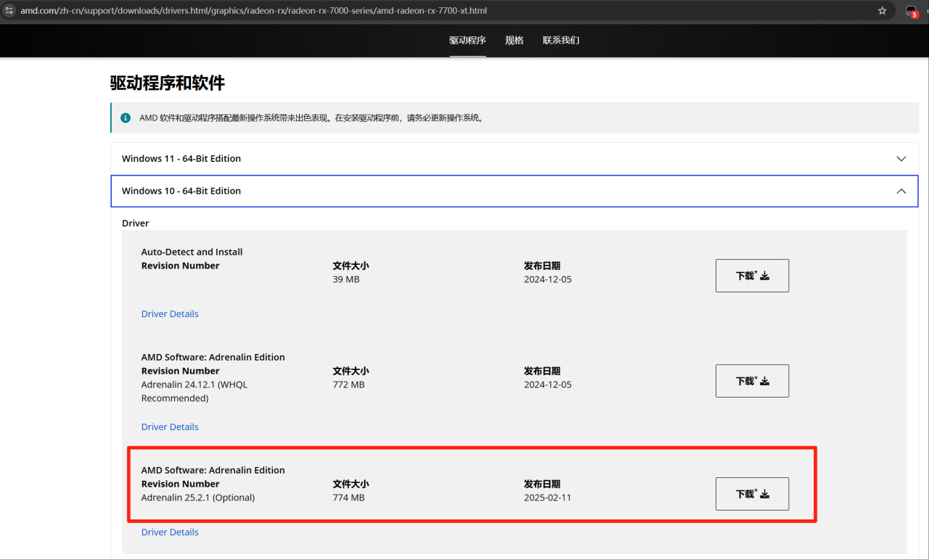Switch to the 驱动程序 tab

click(x=467, y=41)
